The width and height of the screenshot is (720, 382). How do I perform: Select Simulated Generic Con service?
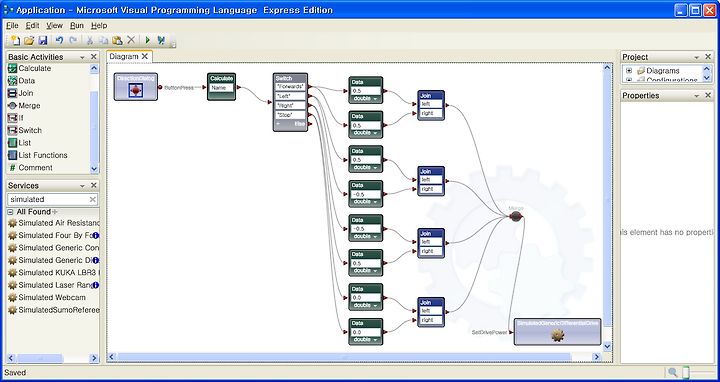tap(53, 247)
